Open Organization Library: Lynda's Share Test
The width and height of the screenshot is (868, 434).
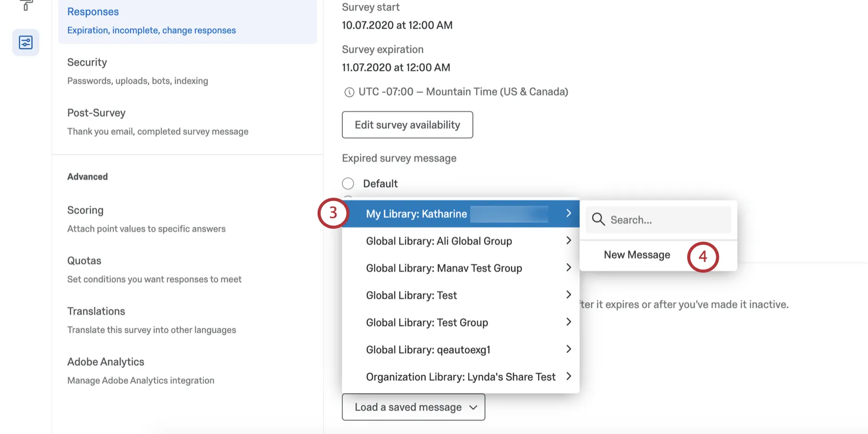point(460,377)
